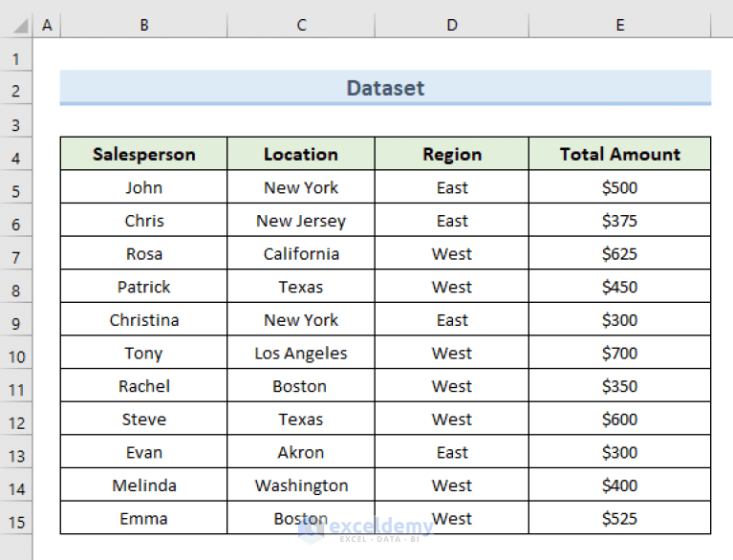The image size is (733, 560).
Task: Click the cell containing Chris
Action: coord(144,220)
